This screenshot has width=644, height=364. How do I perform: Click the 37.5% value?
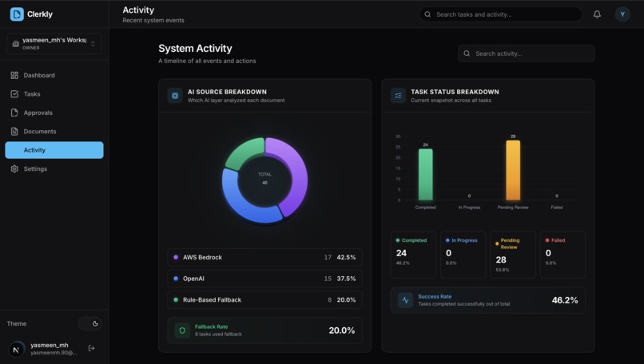coord(346,279)
